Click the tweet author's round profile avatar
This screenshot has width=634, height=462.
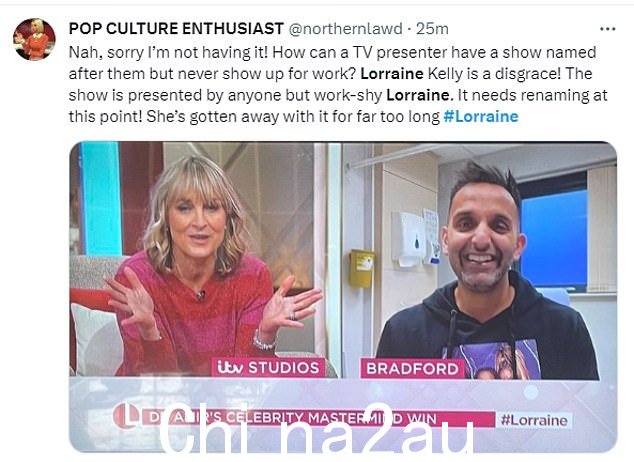pos(34,39)
